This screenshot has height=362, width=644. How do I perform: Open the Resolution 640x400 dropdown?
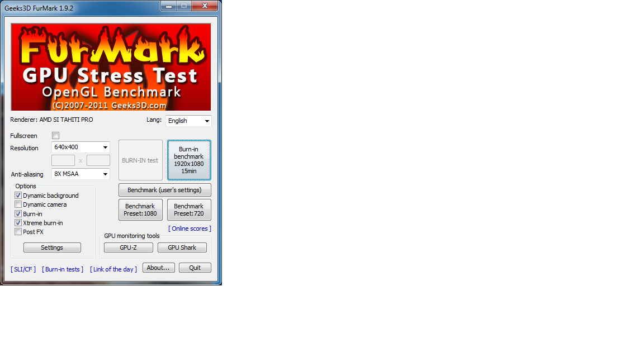click(x=80, y=147)
